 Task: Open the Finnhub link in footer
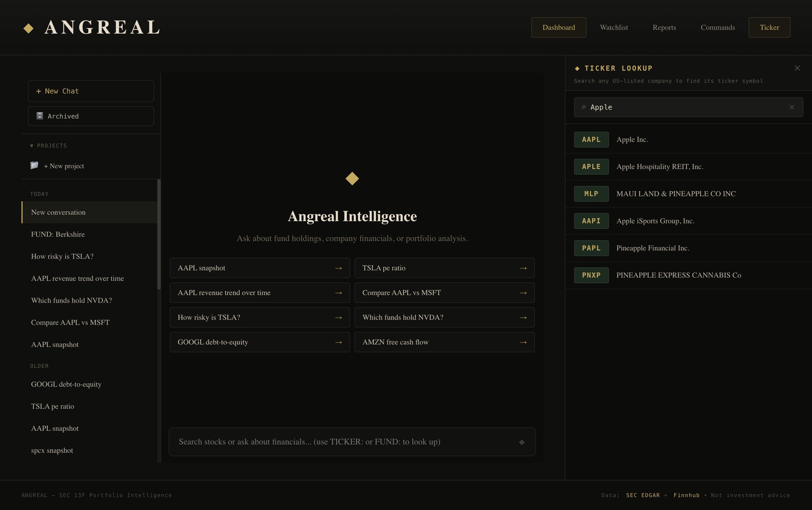tap(687, 496)
